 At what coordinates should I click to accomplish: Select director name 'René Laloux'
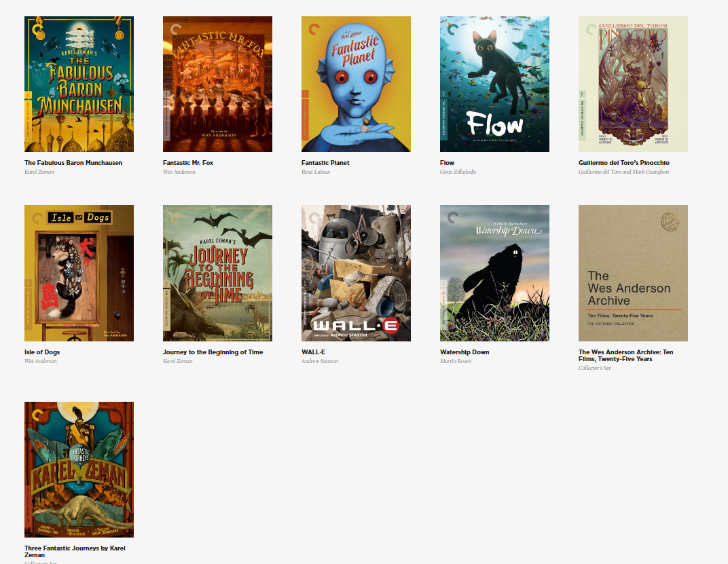pos(316,172)
